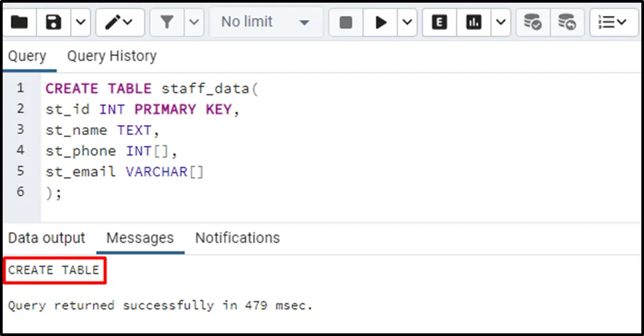
Task: Open the No limit rows dropdown
Action: coord(266,23)
